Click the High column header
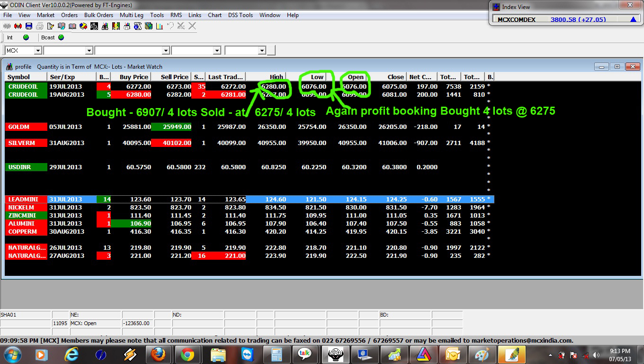 (x=266, y=77)
